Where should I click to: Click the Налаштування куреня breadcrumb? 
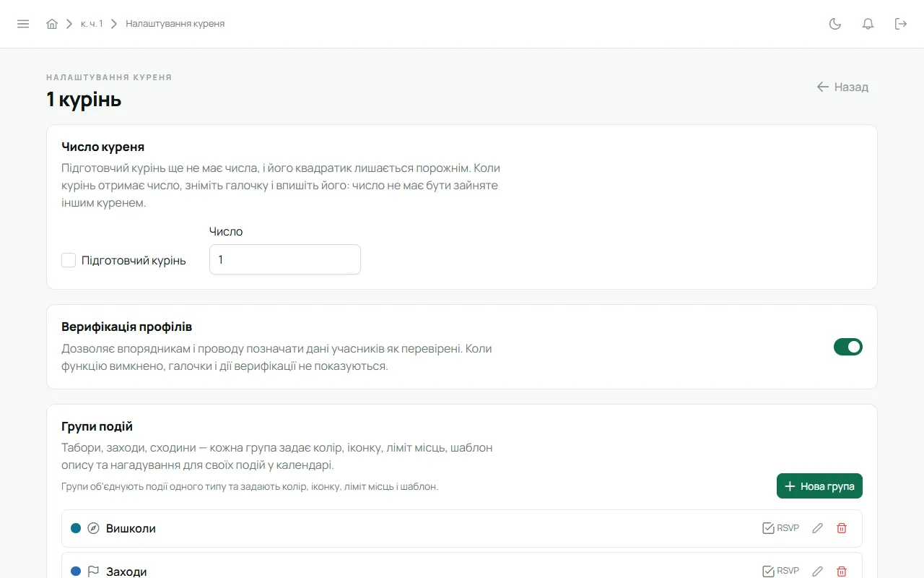[x=175, y=24]
